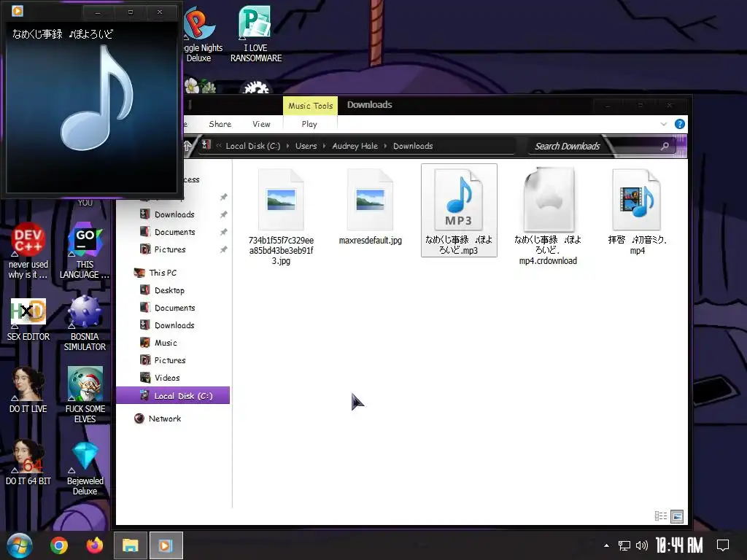Click the Up folder arrow in Explorer
Viewport: 747px width, 560px height.
pyautogui.click(x=187, y=146)
